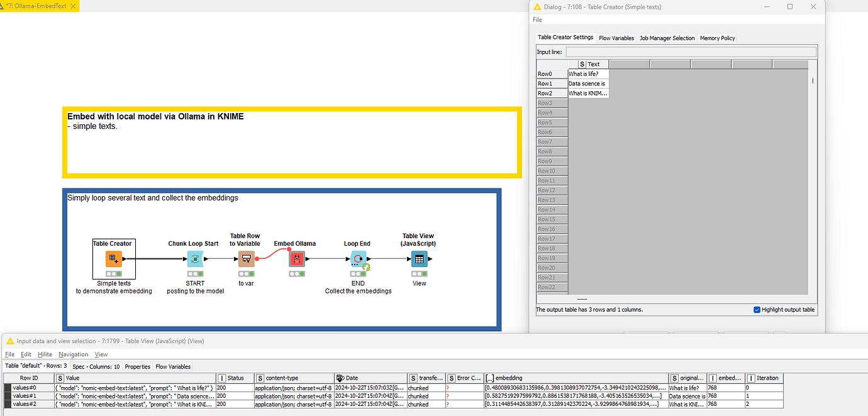Select the Chunk Loop Start node
The width and height of the screenshot is (868, 416).
click(195, 259)
